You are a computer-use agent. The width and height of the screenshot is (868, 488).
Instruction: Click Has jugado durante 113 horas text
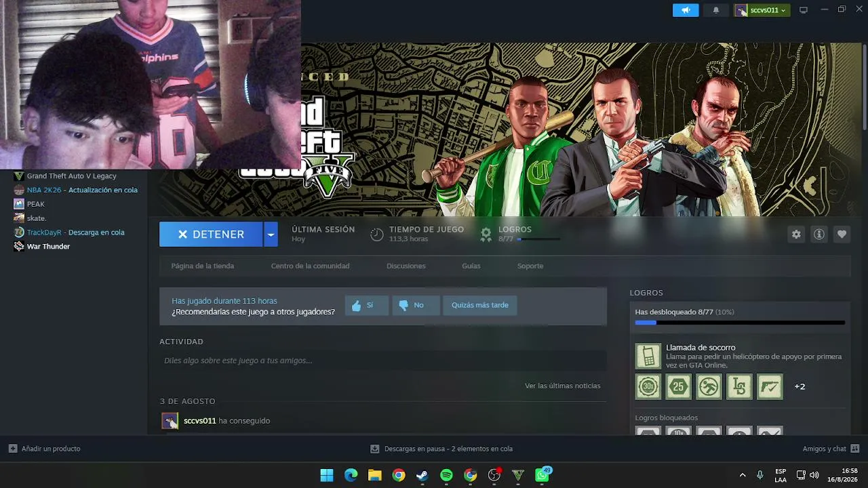[224, 301]
